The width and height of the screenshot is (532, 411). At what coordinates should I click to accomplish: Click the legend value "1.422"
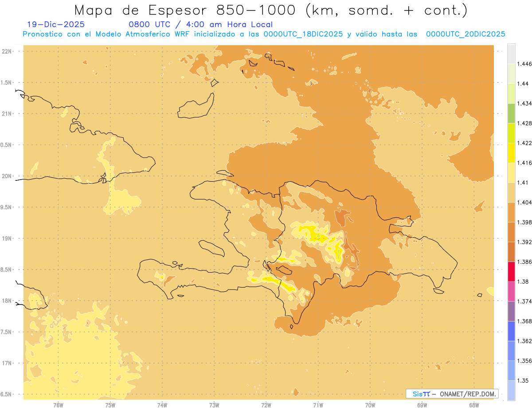[x=524, y=143]
